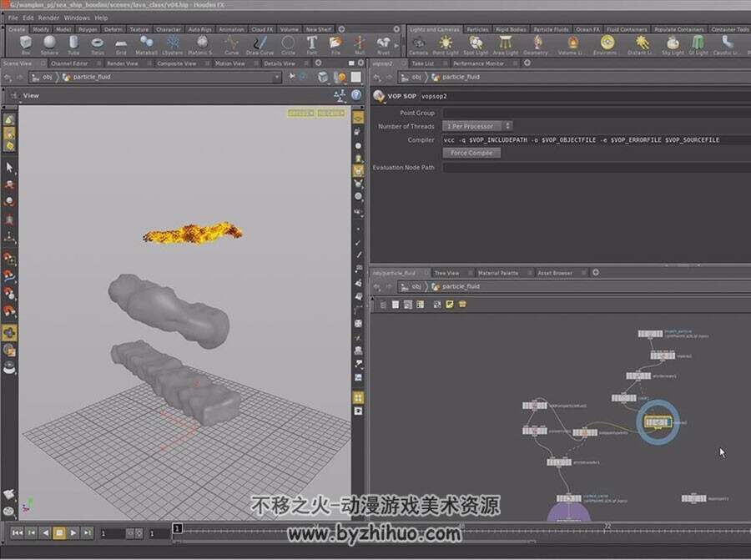Click the vopsop2 node name field
The height and width of the screenshot is (560, 751).
585,96
